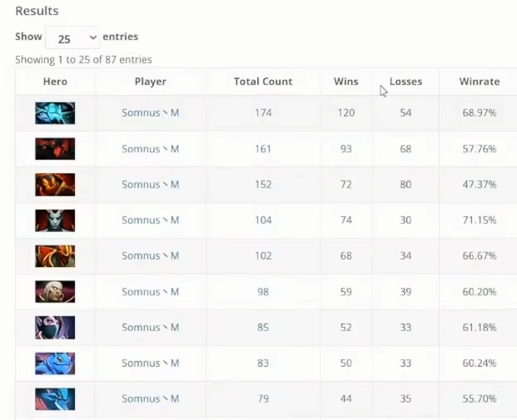Select the Puck hero icon
517x420 pixels.
tap(55, 363)
